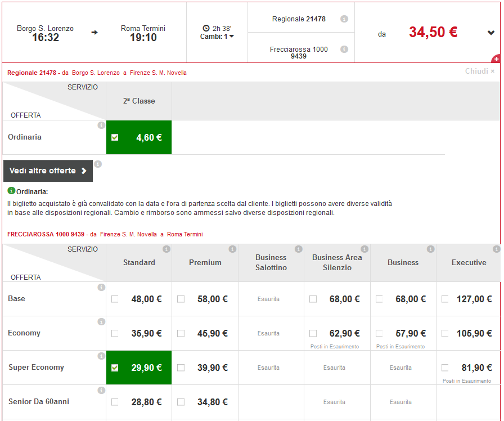This screenshot has width=504, height=421.
Task: Click info icon for Senior Da 60anni
Action: click(101, 390)
